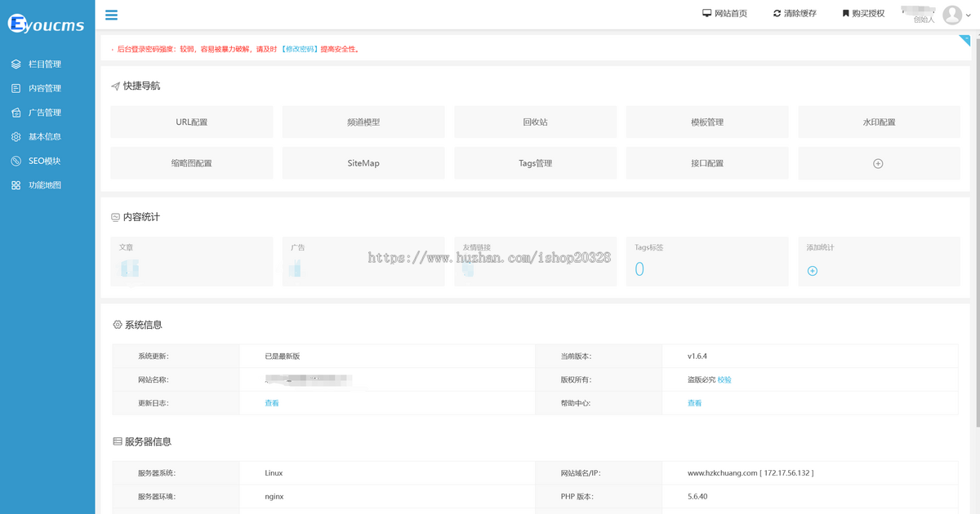Click 查看 link for 更新日志

click(x=272, y=403)
